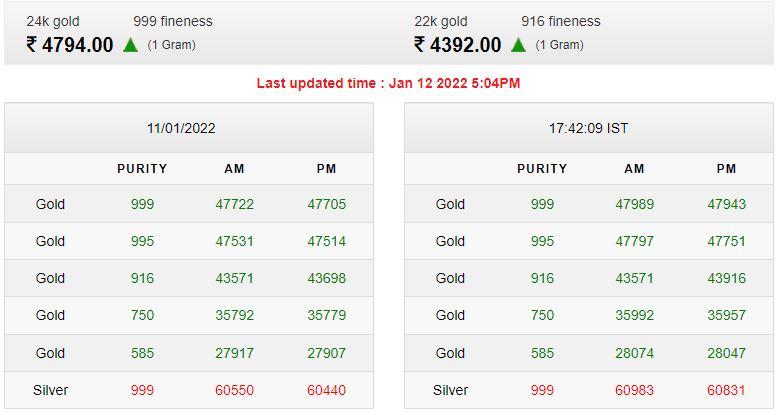Image resolution: width=779 pixels, height=412 pixels.
Task: Click the green up arrow beside 22k gold price
Action: tap(518, 45)
